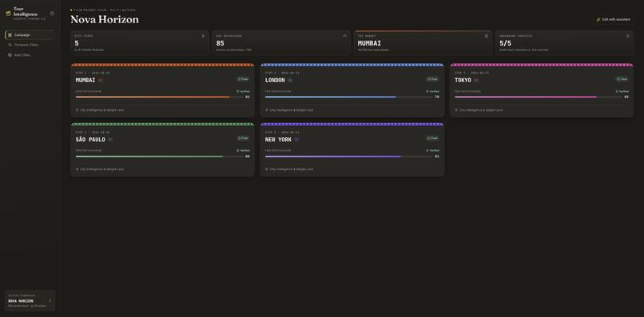Screen dimensions: 644x317
Task: Click the Nova Horizon page heading
Action: (x=105, y=19)
